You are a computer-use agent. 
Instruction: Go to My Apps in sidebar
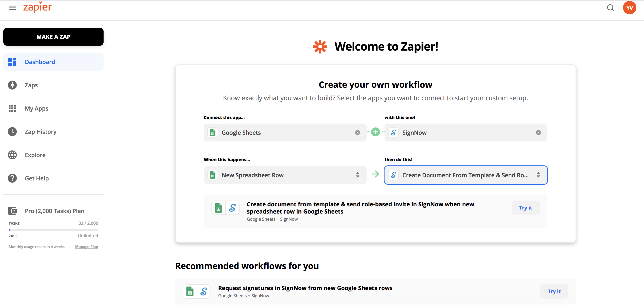[36, 109]
